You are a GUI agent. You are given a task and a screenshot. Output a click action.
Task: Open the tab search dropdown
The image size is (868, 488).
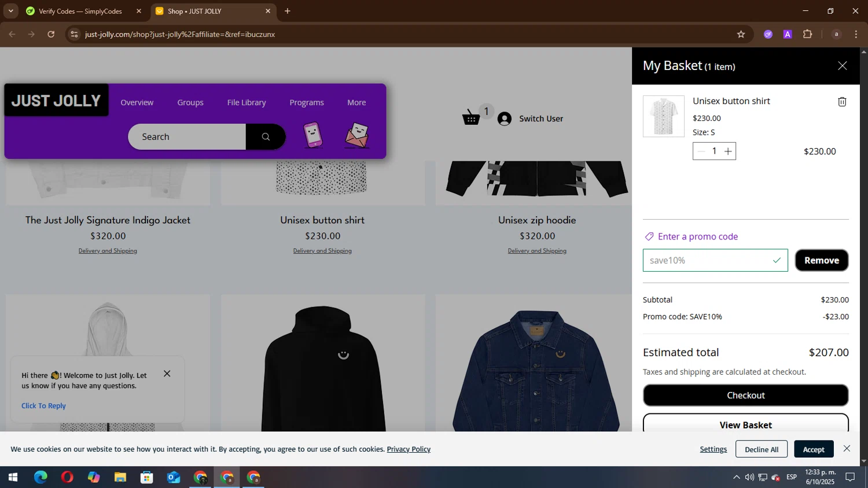tap(10, 11)
